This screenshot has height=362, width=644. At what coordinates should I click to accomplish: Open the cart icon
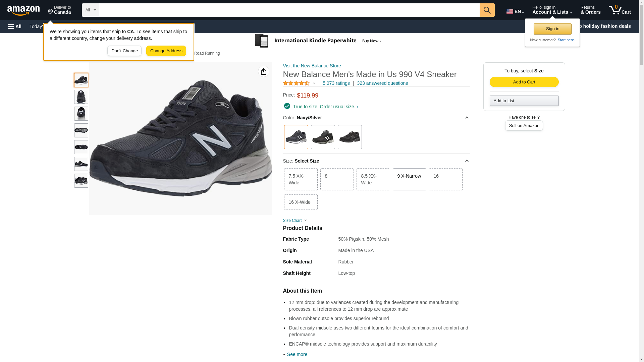[x=620, y=10]
